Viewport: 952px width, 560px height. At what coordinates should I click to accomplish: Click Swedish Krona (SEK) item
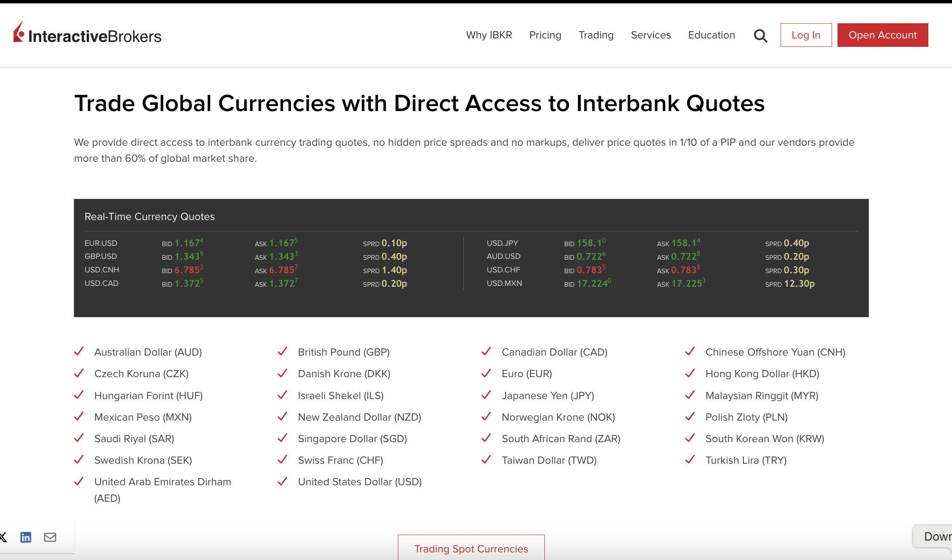click(143, 460)
